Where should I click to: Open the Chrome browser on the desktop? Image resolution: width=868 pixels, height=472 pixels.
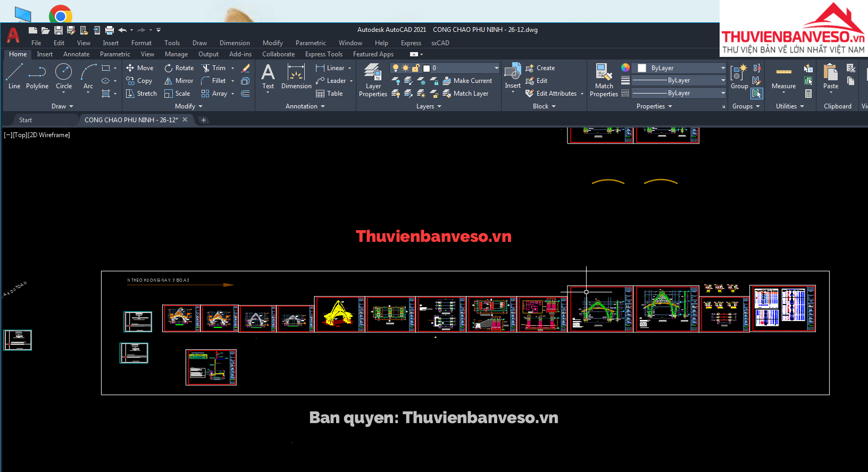60,14
